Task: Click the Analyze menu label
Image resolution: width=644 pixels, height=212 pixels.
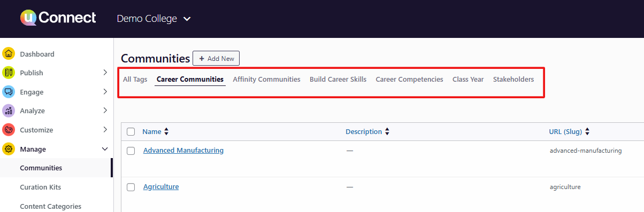Action: (x=32, y=111)
